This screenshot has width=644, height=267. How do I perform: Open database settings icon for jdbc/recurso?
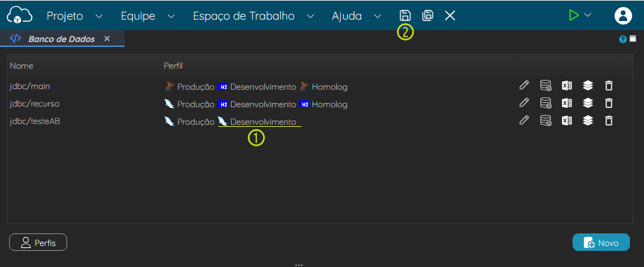pyautogui.click(x=545, y=103)
